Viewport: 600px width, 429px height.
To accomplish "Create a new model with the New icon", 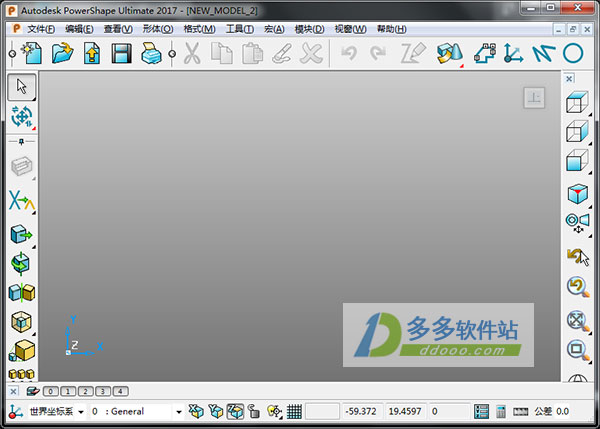I will [x=32, y=53].
